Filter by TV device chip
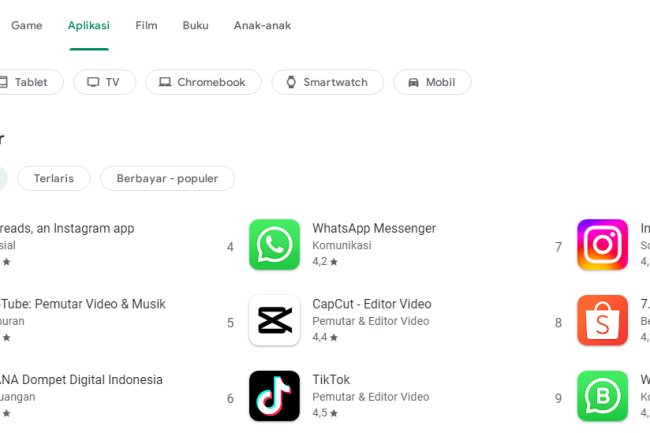 pyautogui.click(x=104, y=82)
